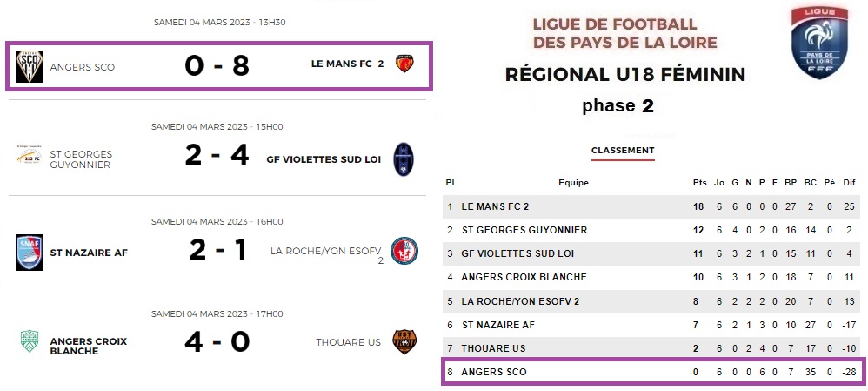Open the St Georges Guyonnier club logo
The image size is (868, 391).
[x=30, y=156]
